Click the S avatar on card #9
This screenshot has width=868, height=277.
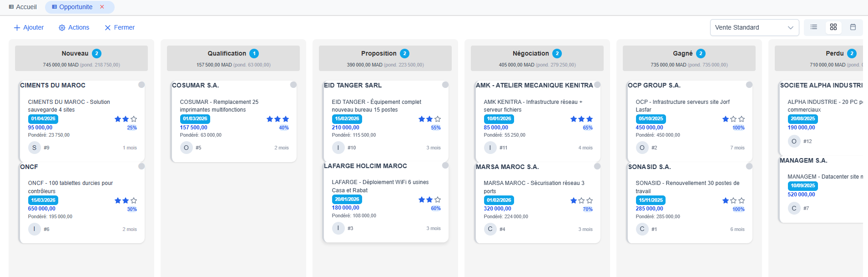[35, 148]
